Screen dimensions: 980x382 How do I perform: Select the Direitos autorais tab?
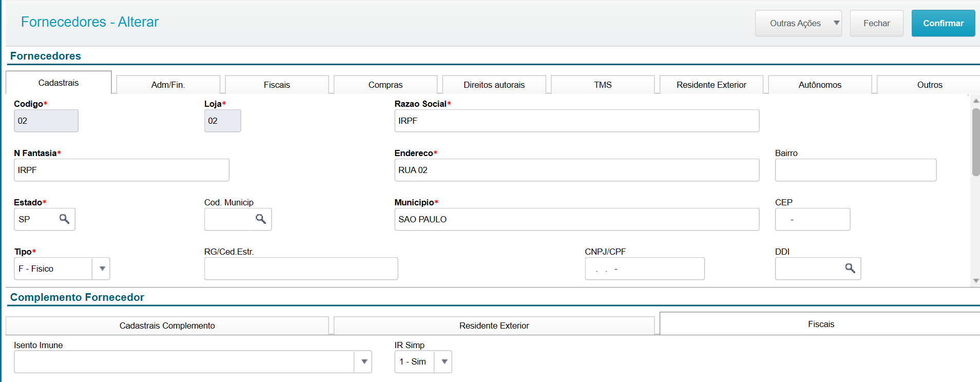pos(494,85)
